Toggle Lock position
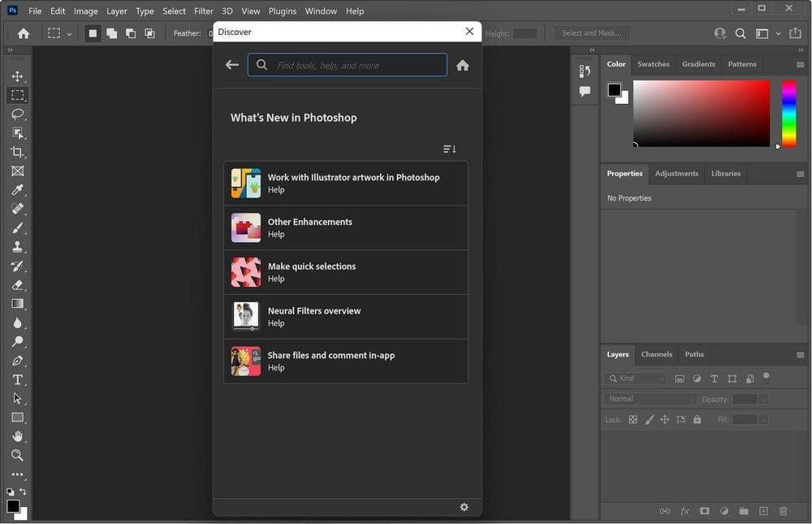 coord(664,419)
